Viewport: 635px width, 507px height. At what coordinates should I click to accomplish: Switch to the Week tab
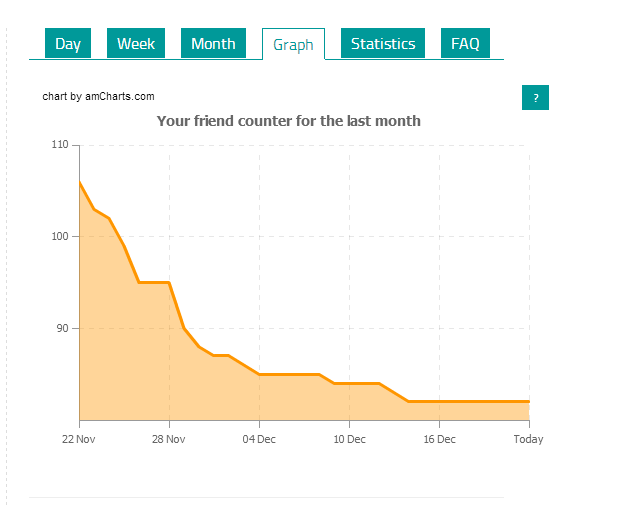click(x=136, y=43)
